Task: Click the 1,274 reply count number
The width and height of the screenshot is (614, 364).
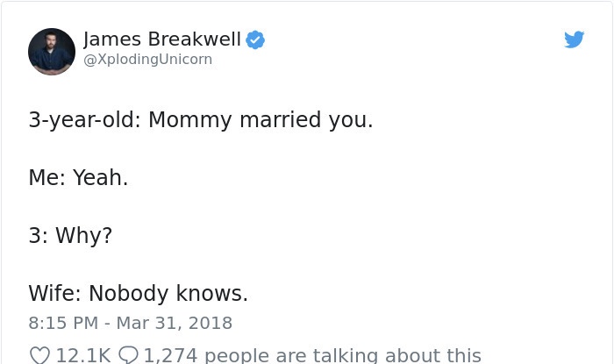Action: (x=170, y=355)
